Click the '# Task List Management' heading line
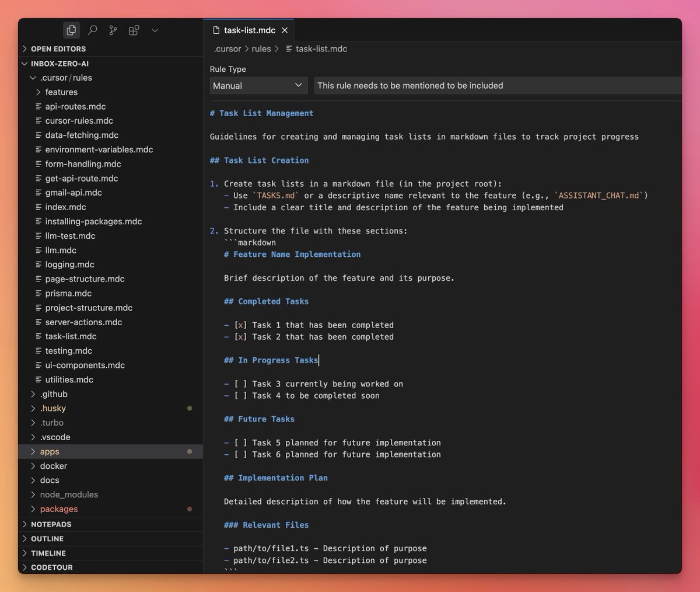The image size is (700, 592). pos(262,113)
